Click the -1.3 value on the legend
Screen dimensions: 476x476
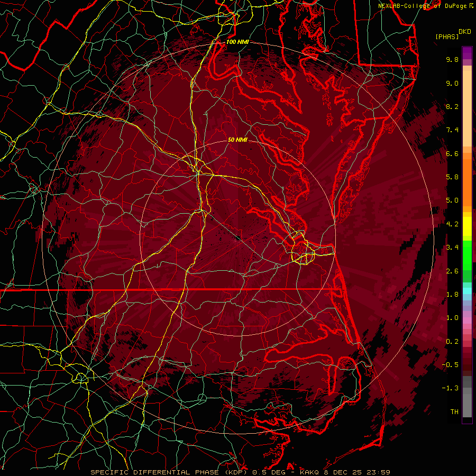pos(450,388)
